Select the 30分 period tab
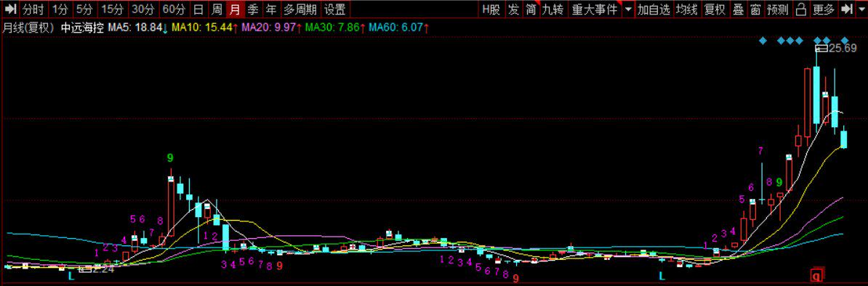 click(x=143, y=9)
